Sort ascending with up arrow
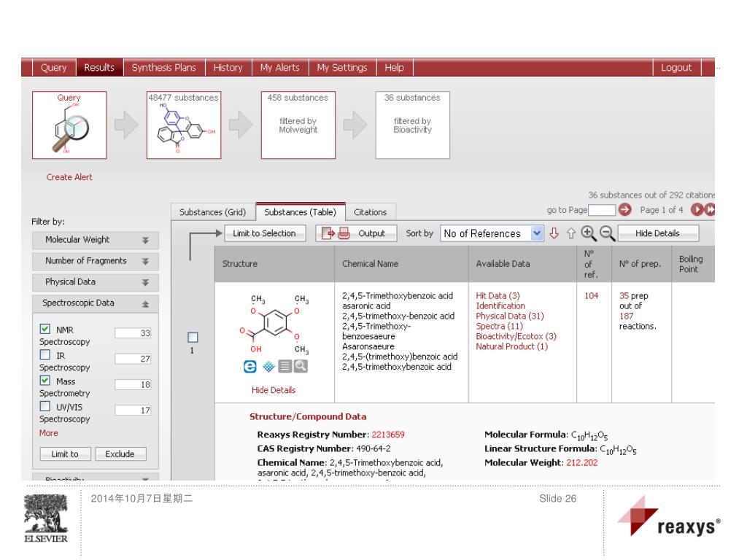This screenshot has width=747, height=560. (571, 233)
